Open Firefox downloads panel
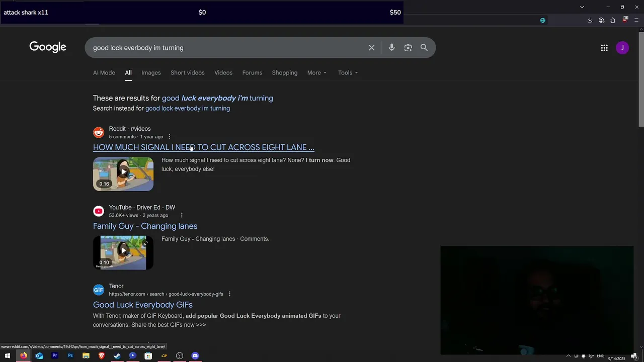 pyautogui.click(x=590, y=20)
